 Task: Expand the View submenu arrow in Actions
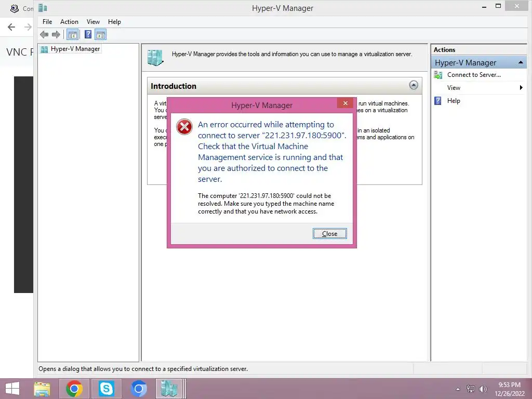pyautogui.click(x=521, y=87)
